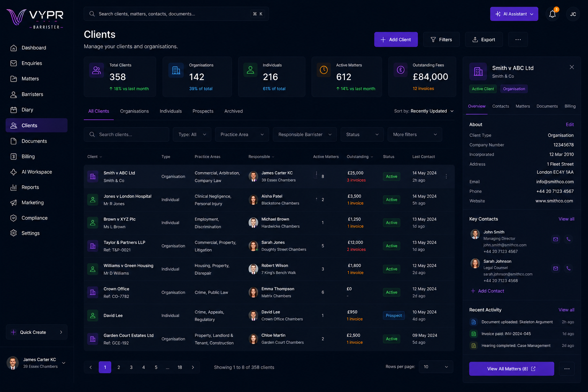Email John Smith via envelope icon
Screen dimensions: 588x392
pyautogui.click(x=555, y=239)
